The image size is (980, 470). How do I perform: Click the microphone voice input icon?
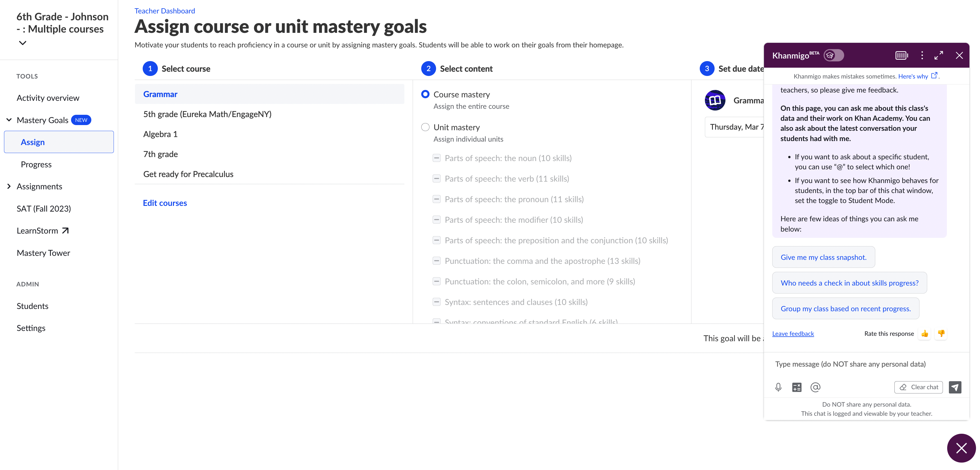pyautogui.click(x=778, y=387)
